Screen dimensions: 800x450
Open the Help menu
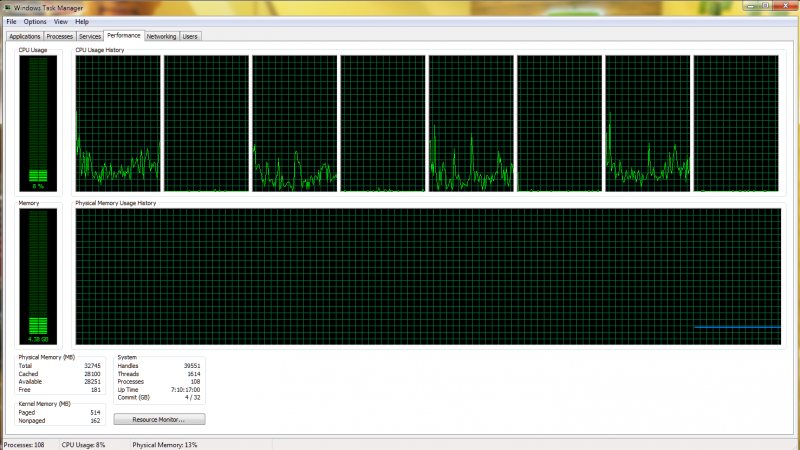click(x=82, y=22)
